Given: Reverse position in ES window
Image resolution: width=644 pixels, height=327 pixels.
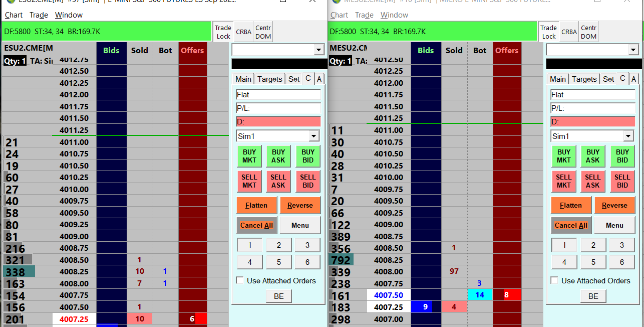Looking at the screenshot, I should pos(300,205).
